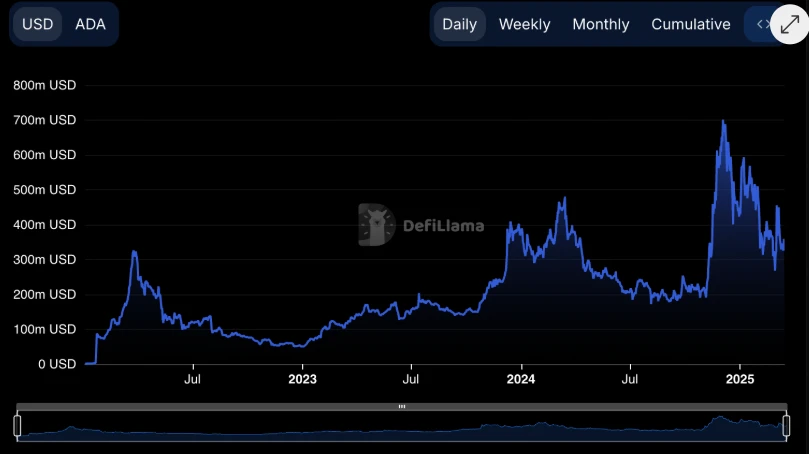Click the 2023 label on time axis
Viewport: 809px width, 454px height.
tap(302, 380)
